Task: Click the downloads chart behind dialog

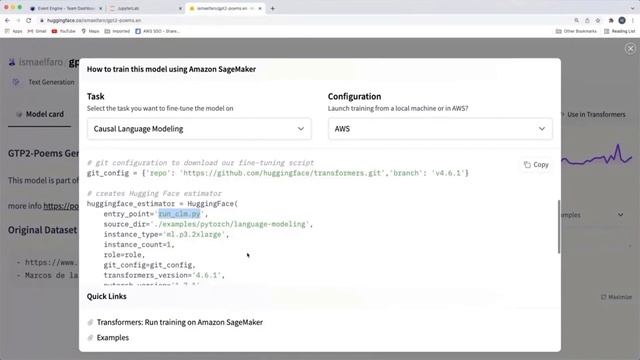Action: [597, 155]
